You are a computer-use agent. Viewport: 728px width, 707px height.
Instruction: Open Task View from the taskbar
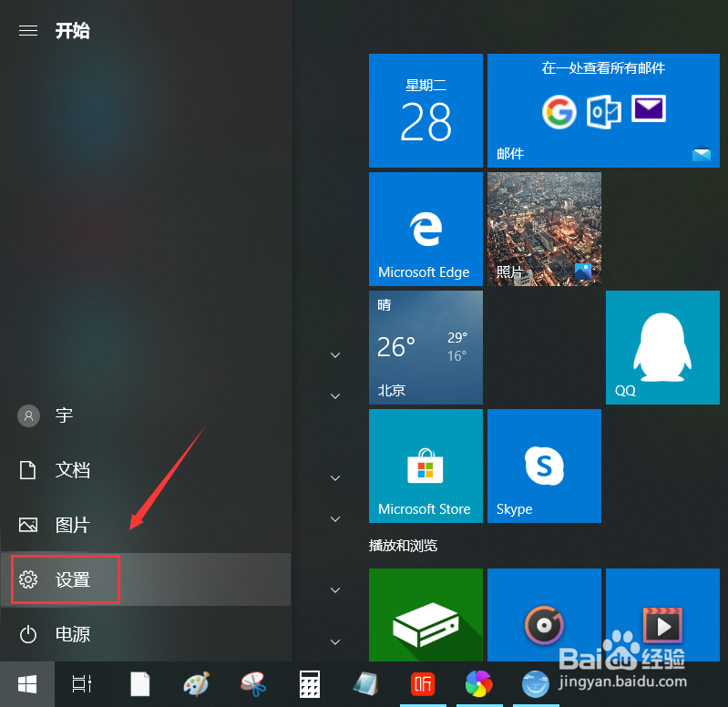[82, 684]
